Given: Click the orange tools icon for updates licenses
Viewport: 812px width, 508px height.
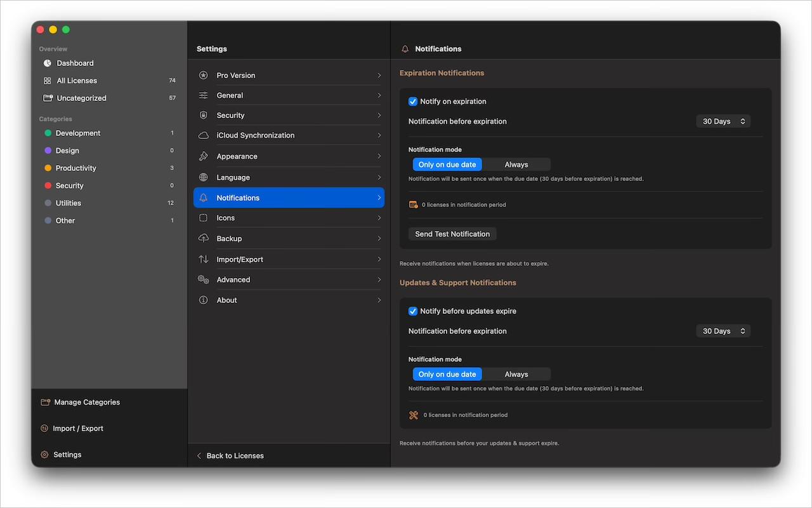Looking at the screenshot, I should (414, 415).
